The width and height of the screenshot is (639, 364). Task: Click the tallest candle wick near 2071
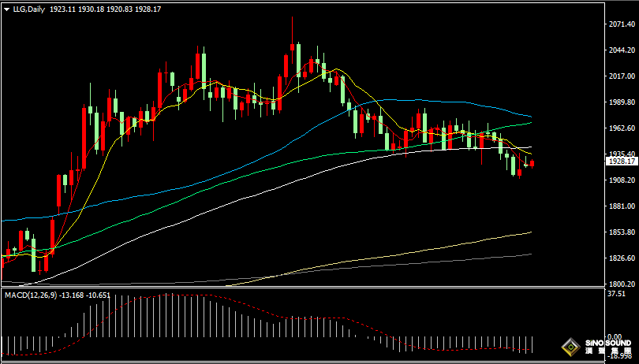click(292, 24)
